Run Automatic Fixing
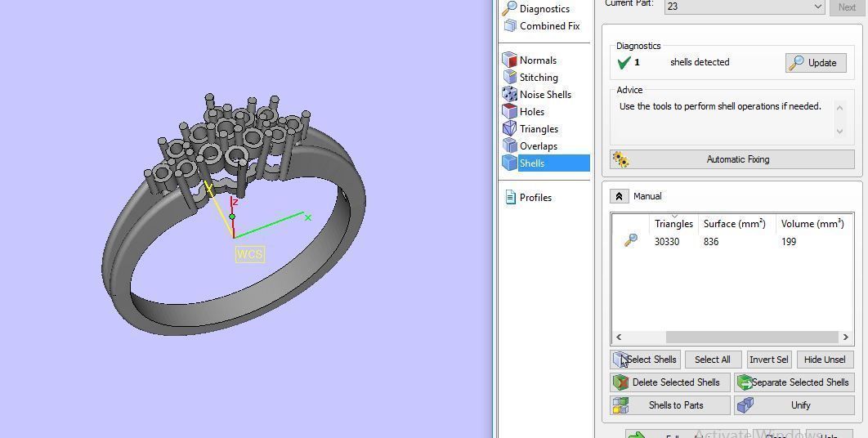The image size is (868, 438). point(732,159)
